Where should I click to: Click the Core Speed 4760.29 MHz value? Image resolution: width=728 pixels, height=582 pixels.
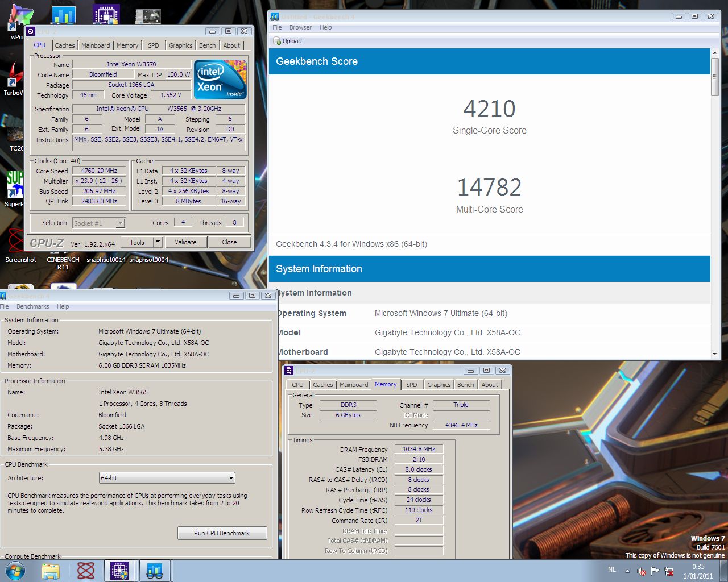pyautogui.click(x=99, y=171)
